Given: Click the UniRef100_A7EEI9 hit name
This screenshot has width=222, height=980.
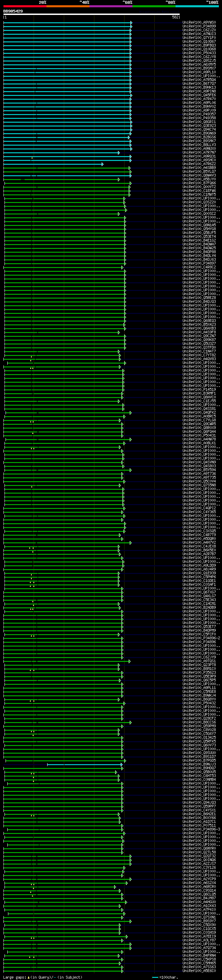Looking at the screenshot, I should (199, 937).
